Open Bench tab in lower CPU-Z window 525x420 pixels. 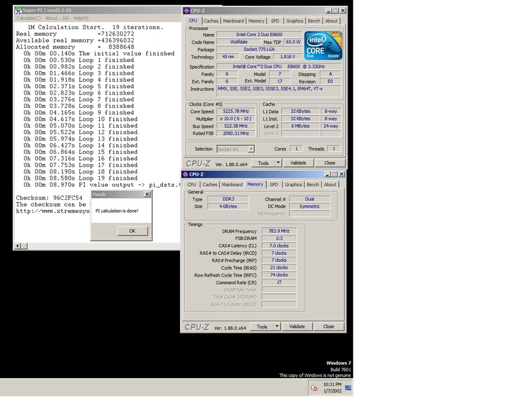(313, 184)
